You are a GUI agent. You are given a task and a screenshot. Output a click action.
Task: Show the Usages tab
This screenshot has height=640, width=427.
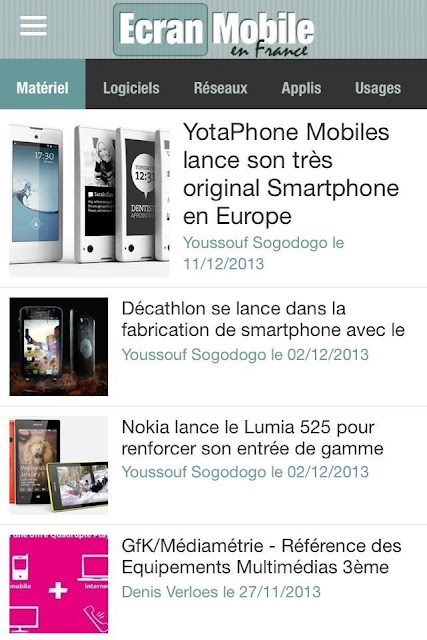pyautogui.click(x=378, y=88)
